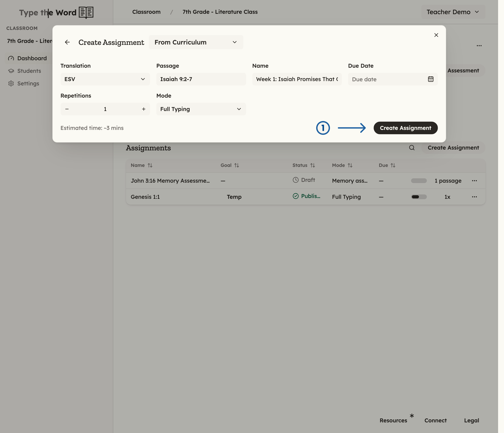The width and height of the screenshot is (504, 433).
Task: Open the From Curriculum dropdown
Action: click(196, 42)
